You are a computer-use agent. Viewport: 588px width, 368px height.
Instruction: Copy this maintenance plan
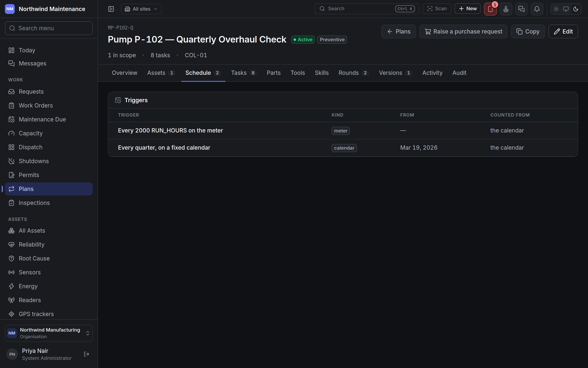pyautogui.click(x=528, y=31)
